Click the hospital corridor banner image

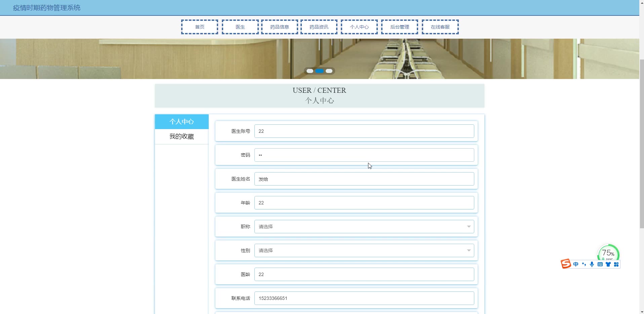319,59
